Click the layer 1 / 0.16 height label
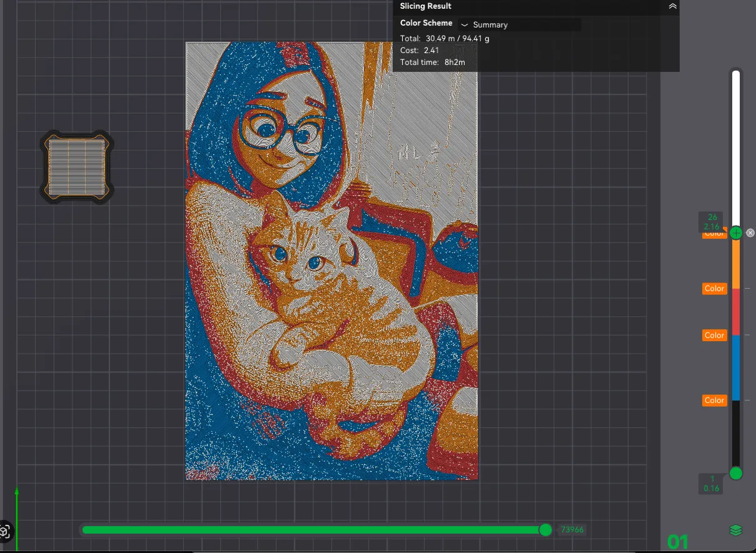This screenshot has height=553, width=756. click(711, 484)
